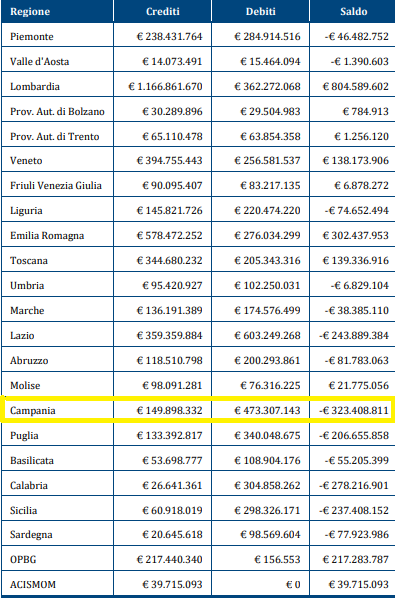Select Lombardia's Crediti value € 1.166.861.670
The image size is (395, 598).
(165, 87)
